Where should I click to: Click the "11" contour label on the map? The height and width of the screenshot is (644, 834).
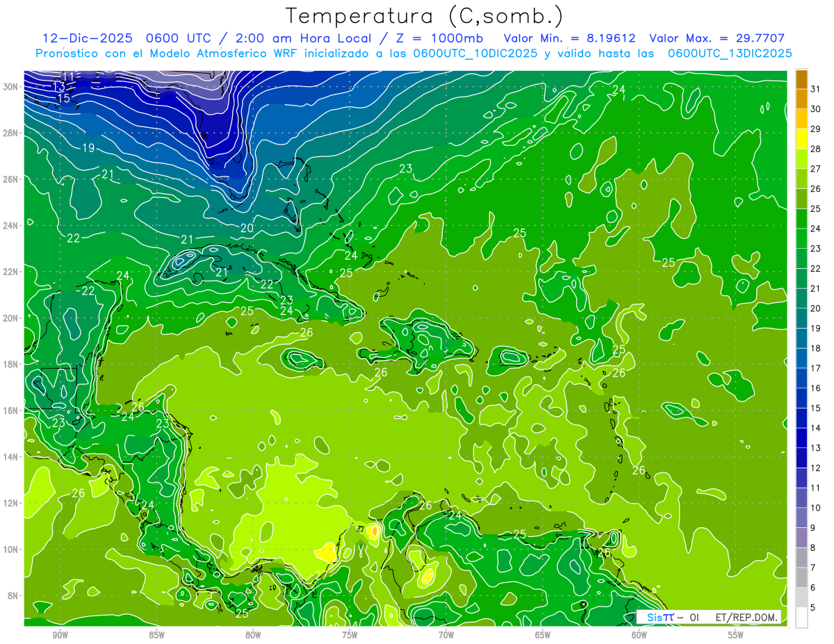[68, 76]
